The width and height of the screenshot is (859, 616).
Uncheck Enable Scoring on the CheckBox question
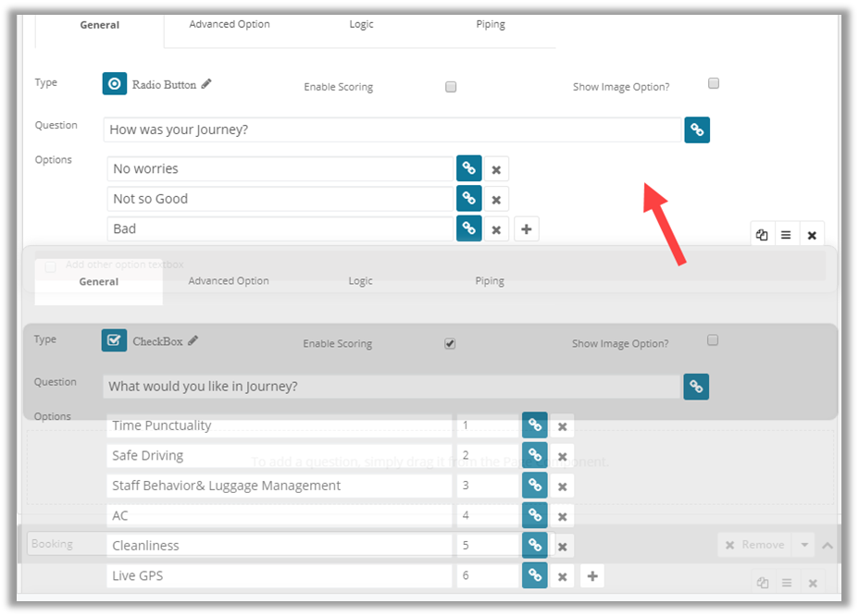(450, 343)
